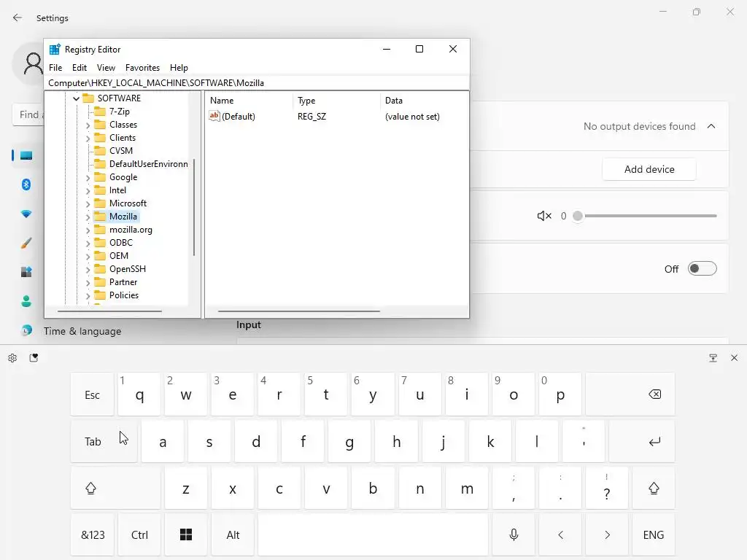Expand the Microsoft registry key
The height and width of the screenshot is (560, 747).
coord(88,204)
